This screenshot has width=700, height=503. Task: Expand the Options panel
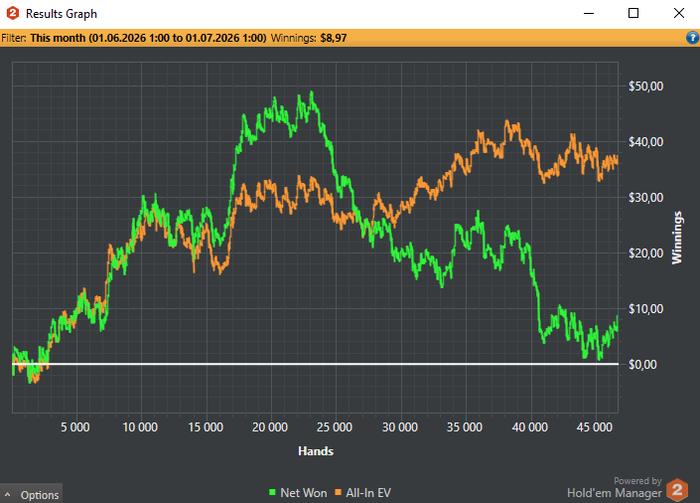31,494
